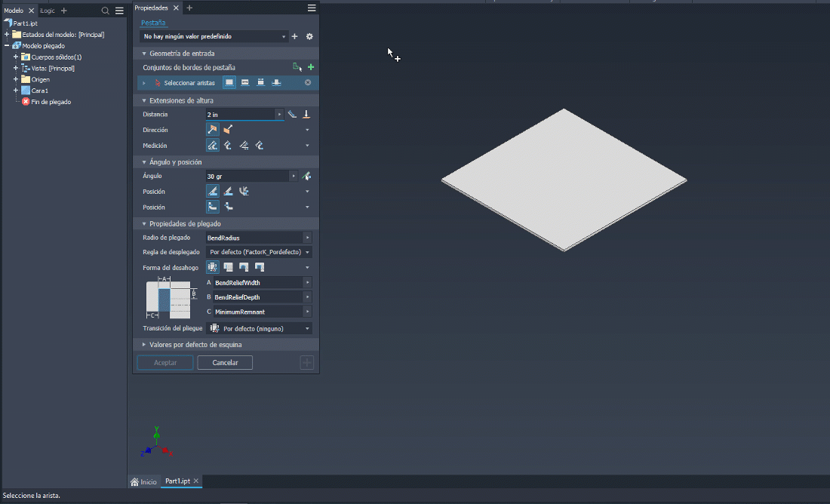The width and height of the screenshot is (830, 504).
Task: Open preset settings gear icon
Action: (x=309, y=36)
